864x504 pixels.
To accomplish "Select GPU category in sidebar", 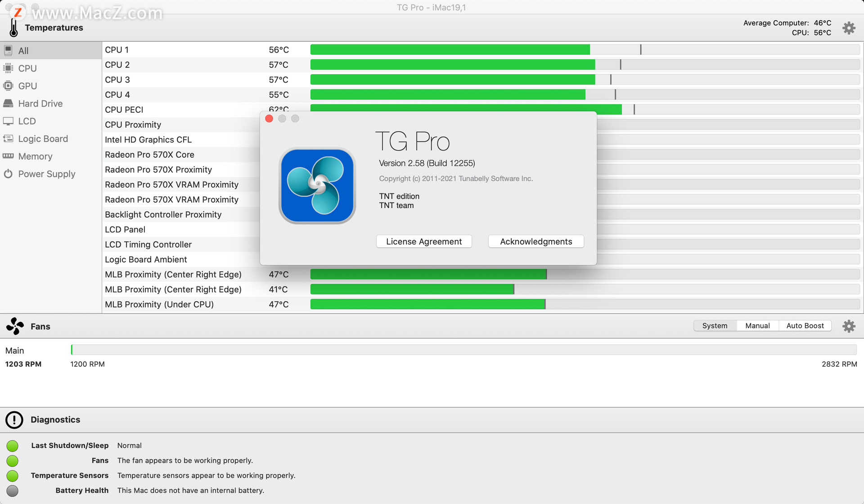I will click(x=51, y=86).
